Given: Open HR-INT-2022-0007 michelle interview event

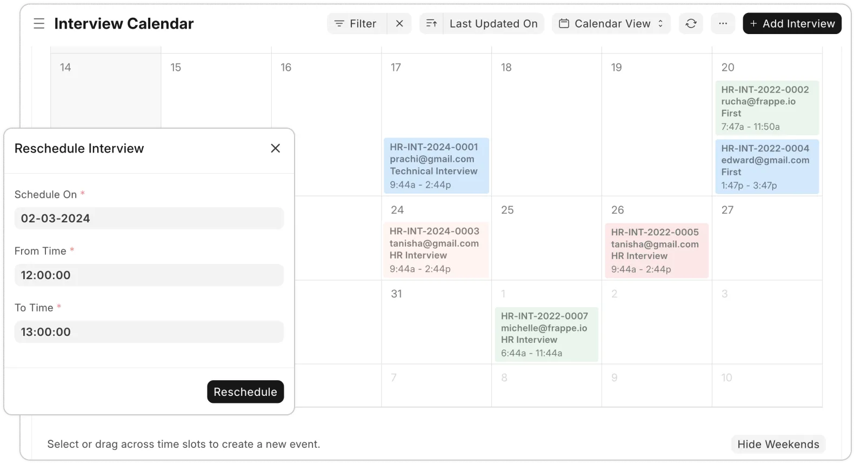Looking at the screenshot, I should 546,334.
